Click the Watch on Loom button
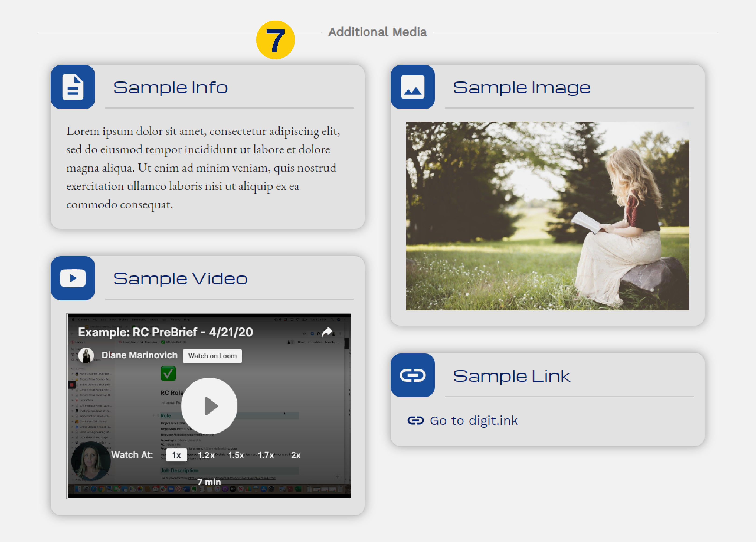 212,356
